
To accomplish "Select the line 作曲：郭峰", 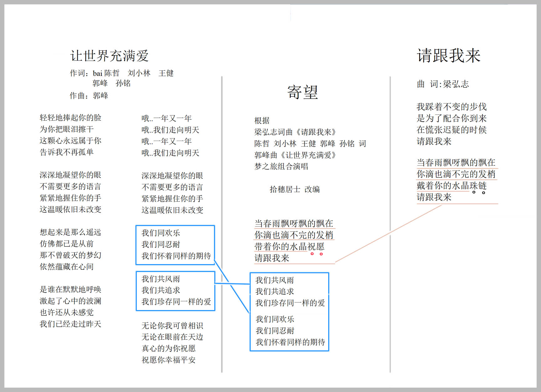I will [89, 96].
